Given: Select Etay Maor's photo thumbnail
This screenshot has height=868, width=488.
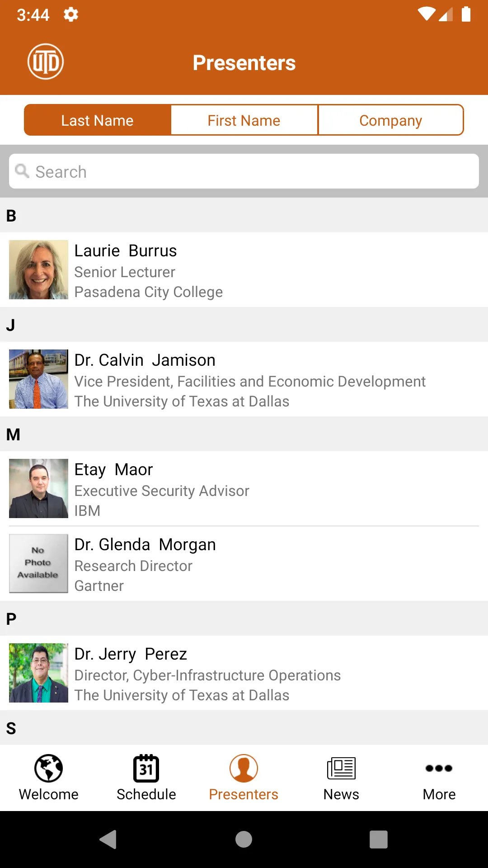Looking at the screenshot, I should click(38, 488).
